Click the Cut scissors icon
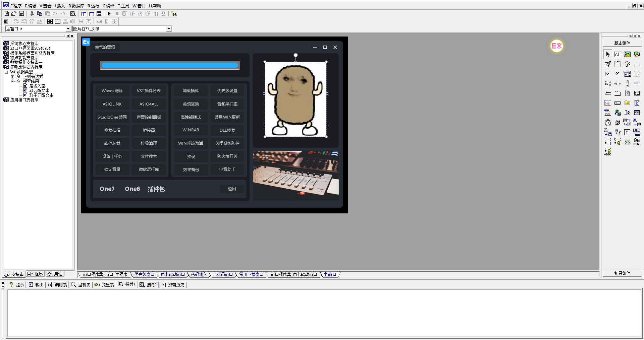Screen dimensions: 644x340 [x=32, y=14]
